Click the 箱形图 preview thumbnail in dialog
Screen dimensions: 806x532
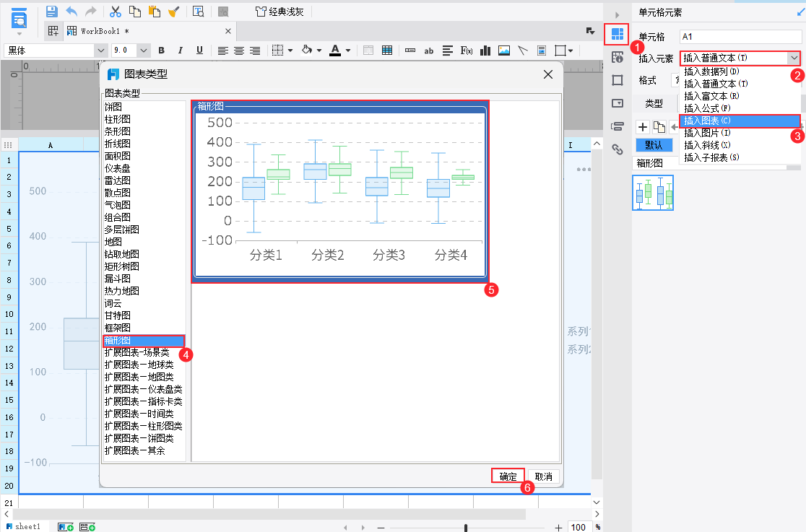(339, 192)
